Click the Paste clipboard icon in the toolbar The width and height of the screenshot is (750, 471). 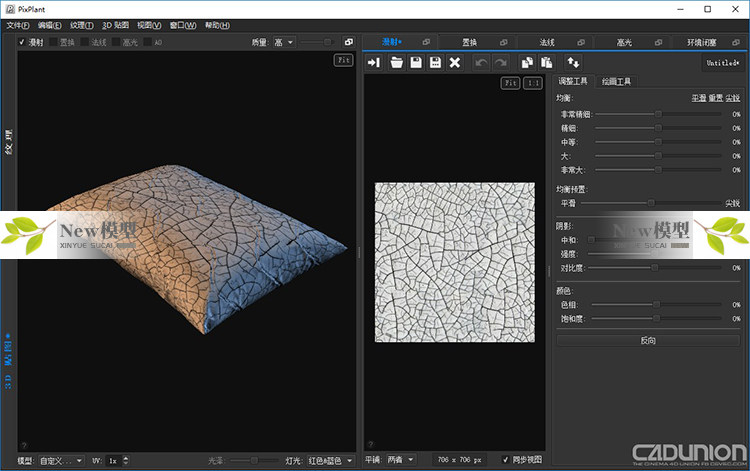point(546,63)
